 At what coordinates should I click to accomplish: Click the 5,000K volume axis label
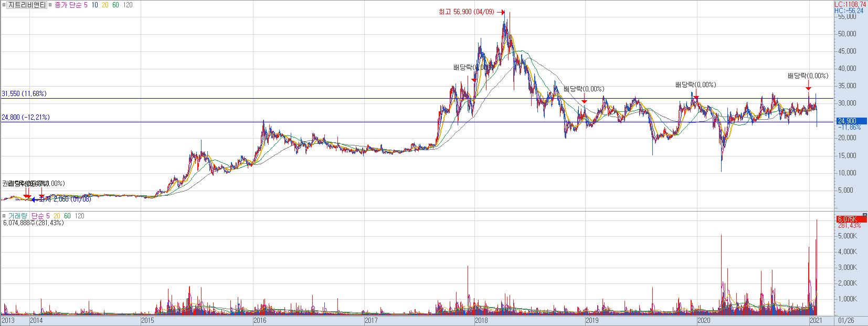pyautogui.click(x=848, y=236)
